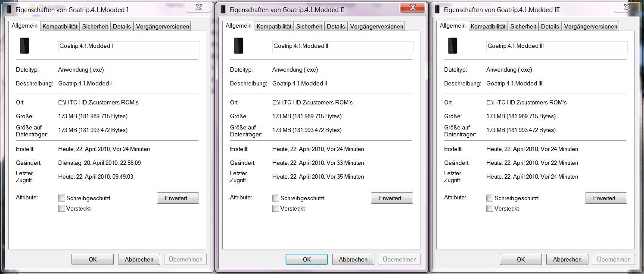Enable Versteckt checkbox in Modded III window

pyautogui.click(x=490, y=208)
